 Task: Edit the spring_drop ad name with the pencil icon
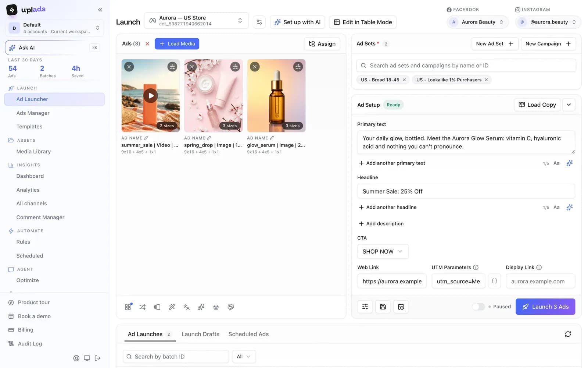209,138
